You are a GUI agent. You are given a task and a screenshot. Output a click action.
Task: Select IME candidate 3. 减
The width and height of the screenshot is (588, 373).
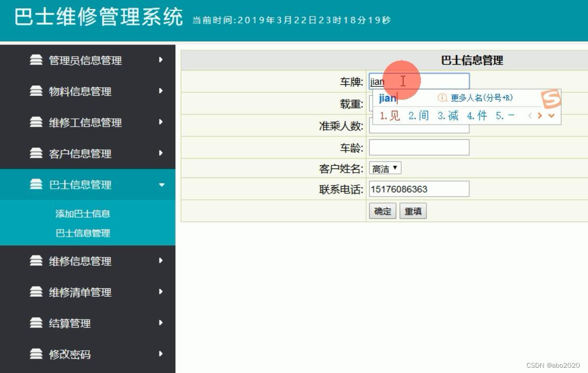coord(448,116)
